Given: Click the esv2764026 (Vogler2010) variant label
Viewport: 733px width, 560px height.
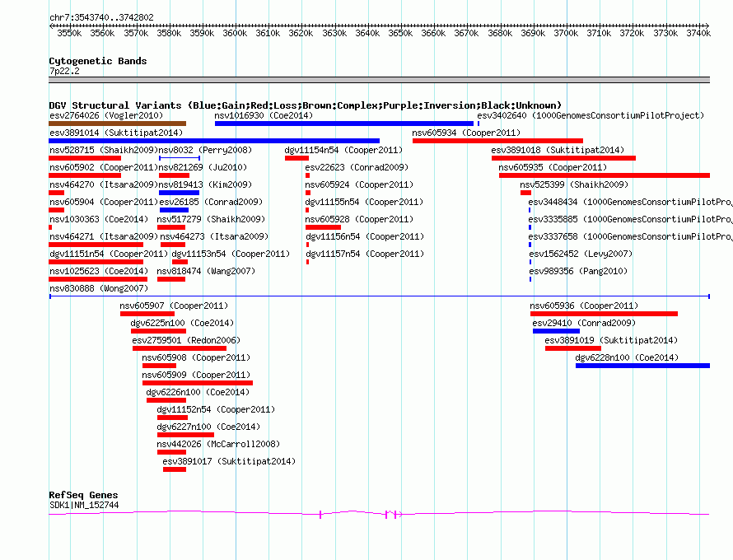Looking at the screenshot, I should click(x=106, y=115).
